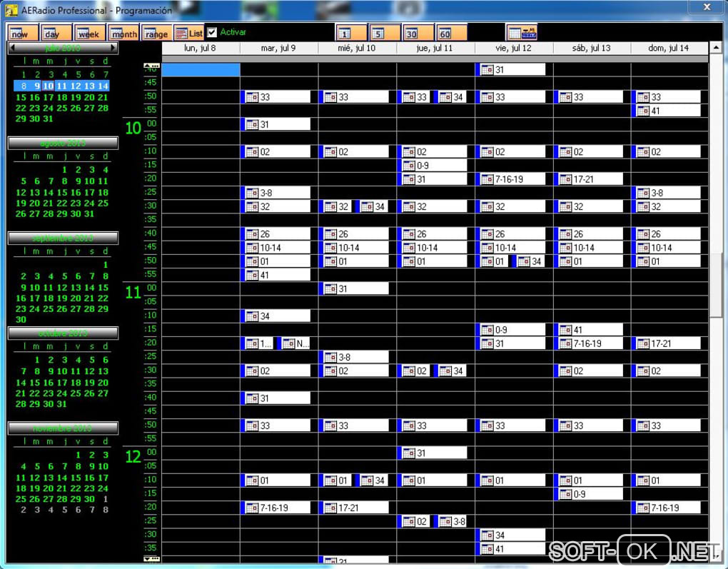Open the List view
Viewport: 728px width, 569px height.
coord(189,33)
